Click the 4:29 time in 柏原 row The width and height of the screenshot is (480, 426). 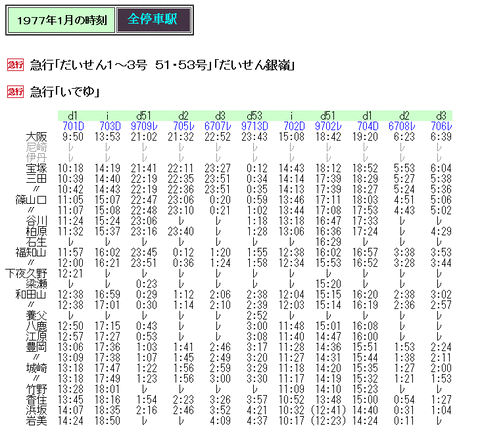441,231
